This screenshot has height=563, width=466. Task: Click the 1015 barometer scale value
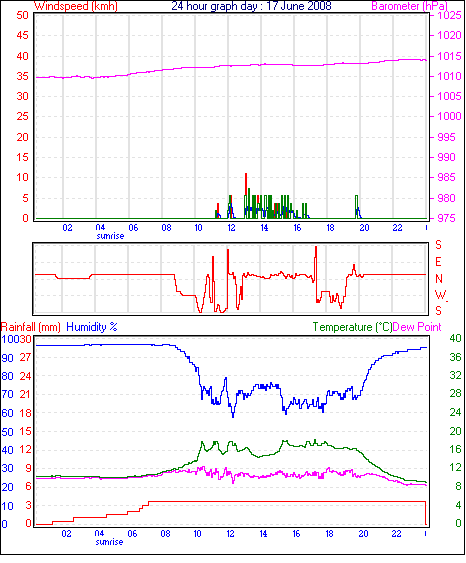click(449, 56)
